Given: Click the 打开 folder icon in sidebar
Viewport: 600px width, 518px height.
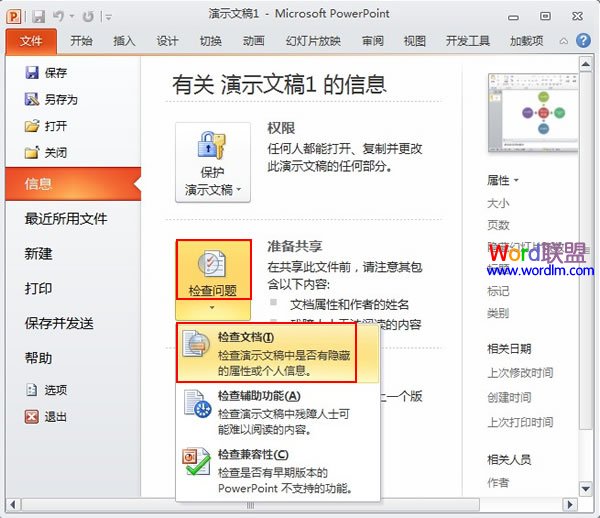Looking at the screenshot, I should 32,126.
